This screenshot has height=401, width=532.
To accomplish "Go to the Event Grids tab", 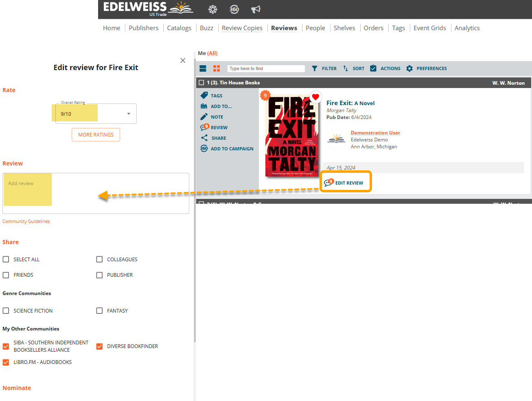I will (430, 28).
